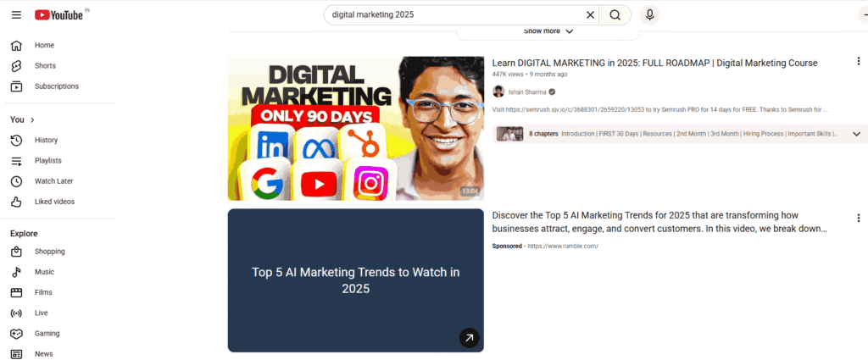
Task: Open options menu for sponsored ad
Action: (858, 218)
